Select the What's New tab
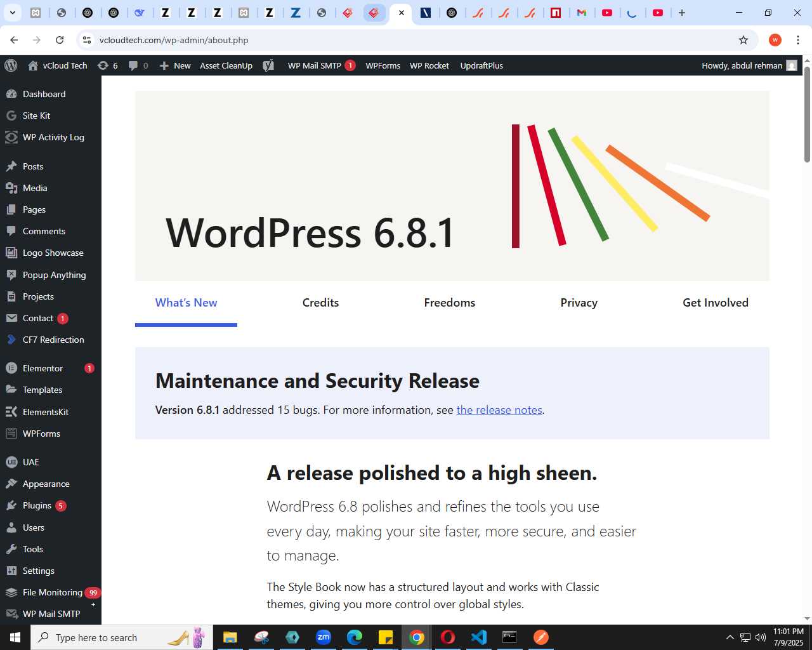Screen dimensions: 812x650 [186, 303]
